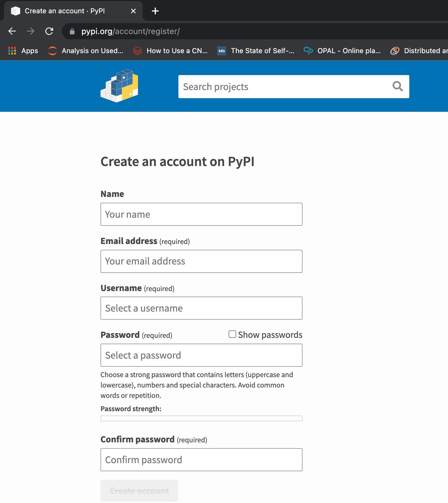Open the How to Use a CNN bookmark
The image size is (448, 503).
pyautogui.click(x=170, y=51)
